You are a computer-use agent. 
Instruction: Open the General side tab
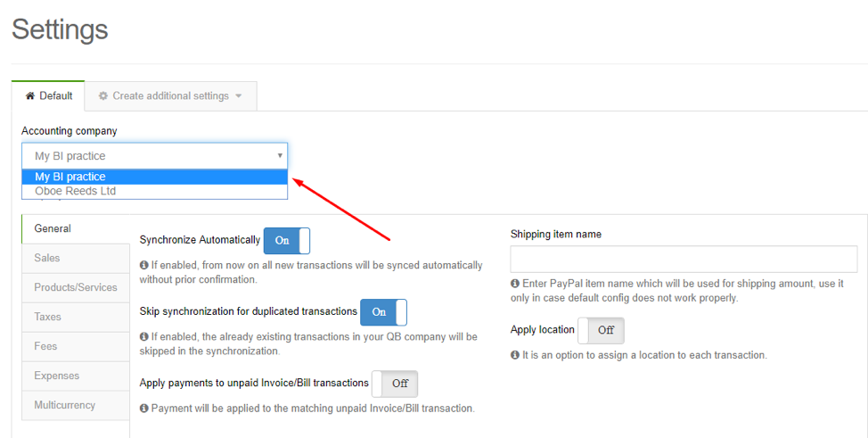[x=75, y=228]
